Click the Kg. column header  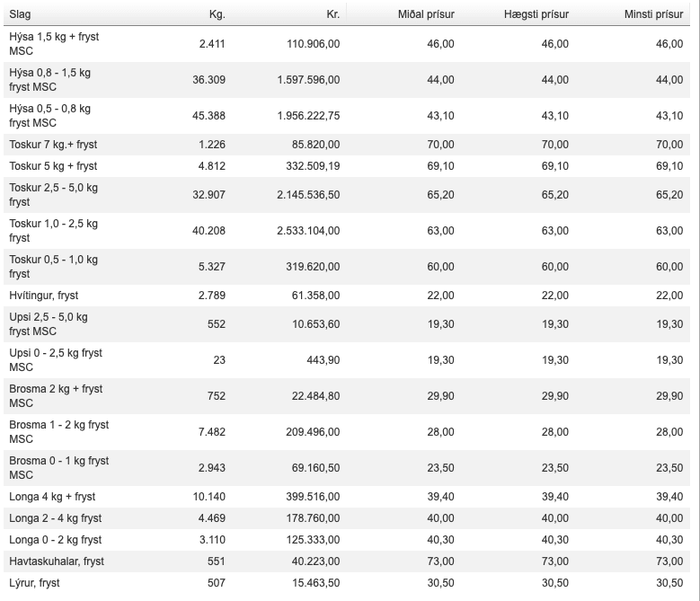click(216, 15)
